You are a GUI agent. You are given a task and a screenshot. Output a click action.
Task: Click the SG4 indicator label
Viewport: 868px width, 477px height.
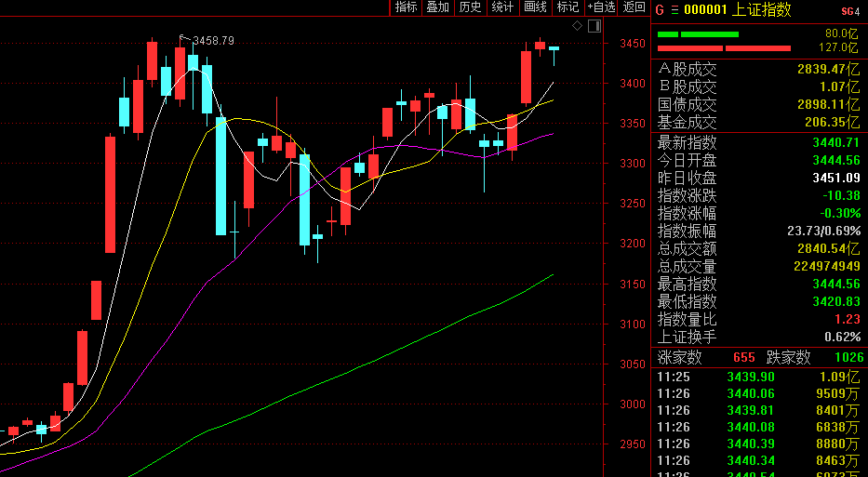(850, 11)
